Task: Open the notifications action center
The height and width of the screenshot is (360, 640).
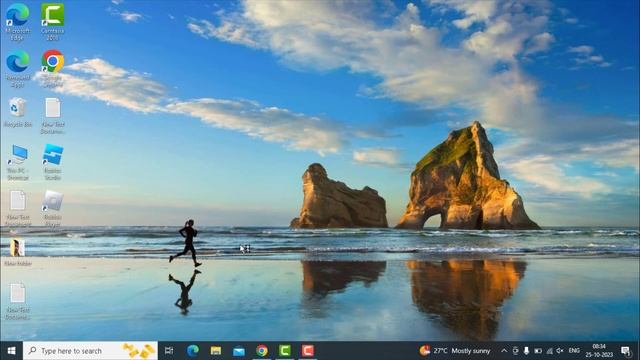Action: pos(626,351)
